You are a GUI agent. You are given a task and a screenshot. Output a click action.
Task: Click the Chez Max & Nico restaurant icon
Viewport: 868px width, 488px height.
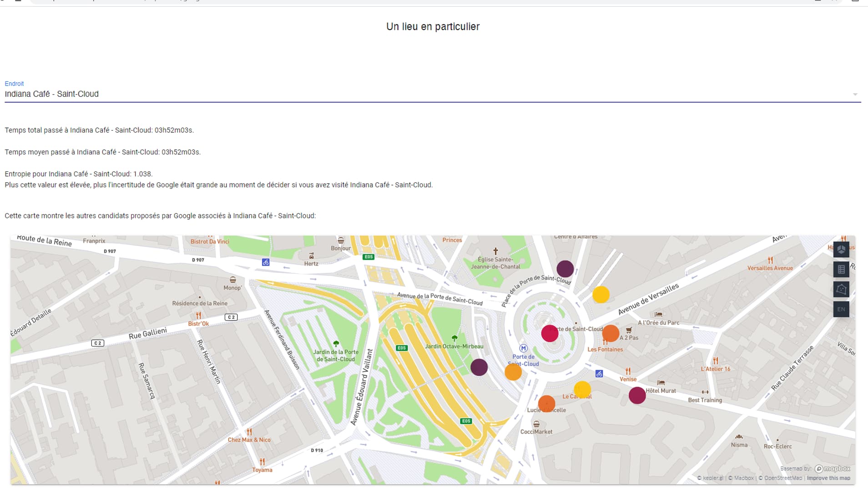pyautogui.click(x=249, y=432)
